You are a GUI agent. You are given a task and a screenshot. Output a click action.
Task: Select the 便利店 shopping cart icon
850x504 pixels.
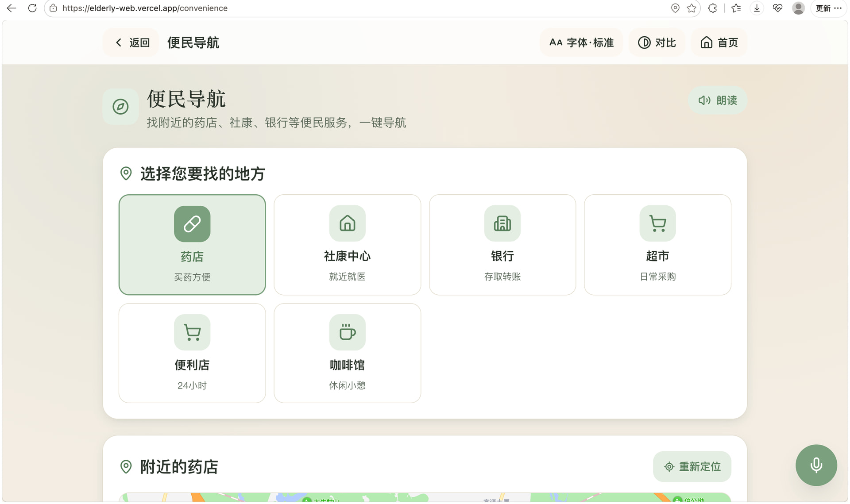[192, 332]
